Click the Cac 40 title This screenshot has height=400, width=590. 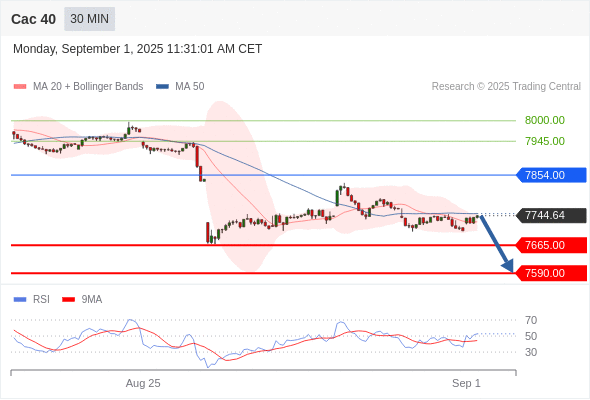point(33,19)
